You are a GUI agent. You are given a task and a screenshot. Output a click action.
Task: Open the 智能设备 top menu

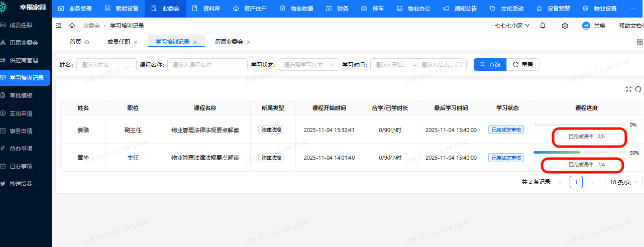[121, 9]
